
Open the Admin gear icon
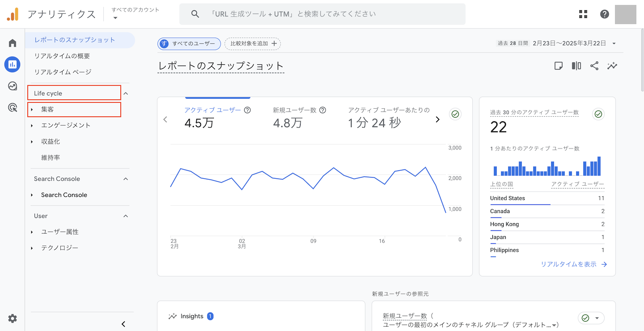click(13, 318)
